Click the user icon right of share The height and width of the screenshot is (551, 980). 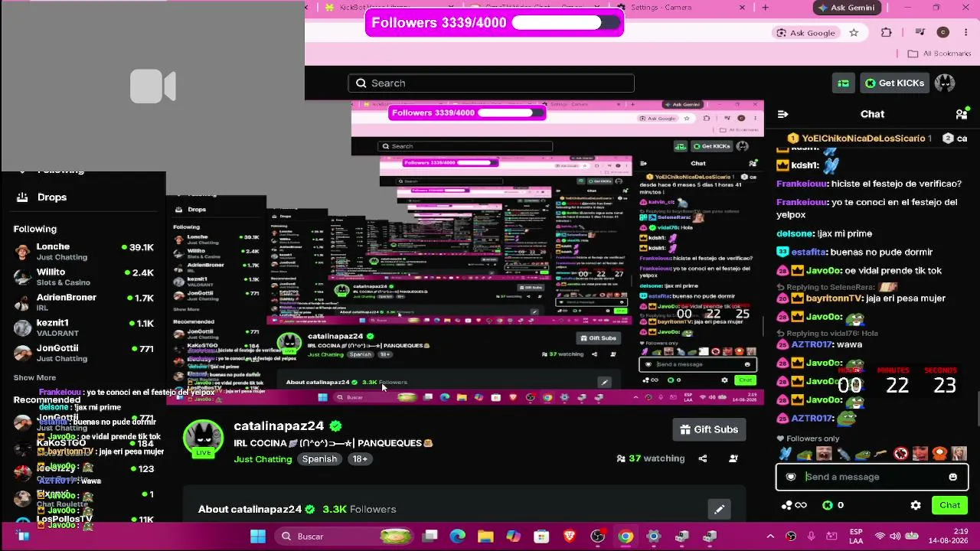click(733, 458)
